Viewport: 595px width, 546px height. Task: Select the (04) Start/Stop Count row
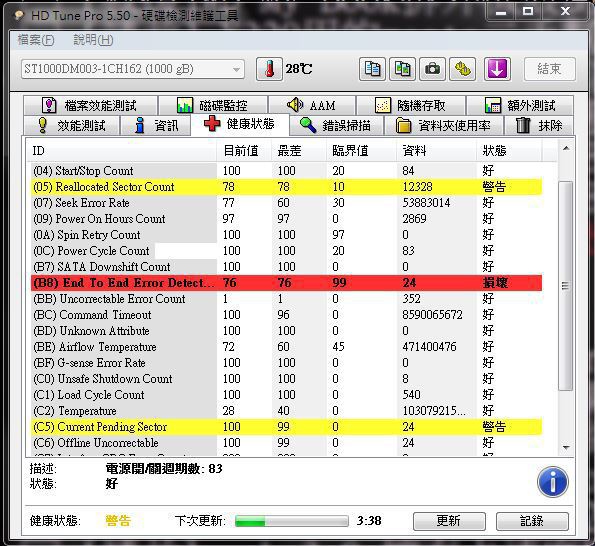[286, 171]
